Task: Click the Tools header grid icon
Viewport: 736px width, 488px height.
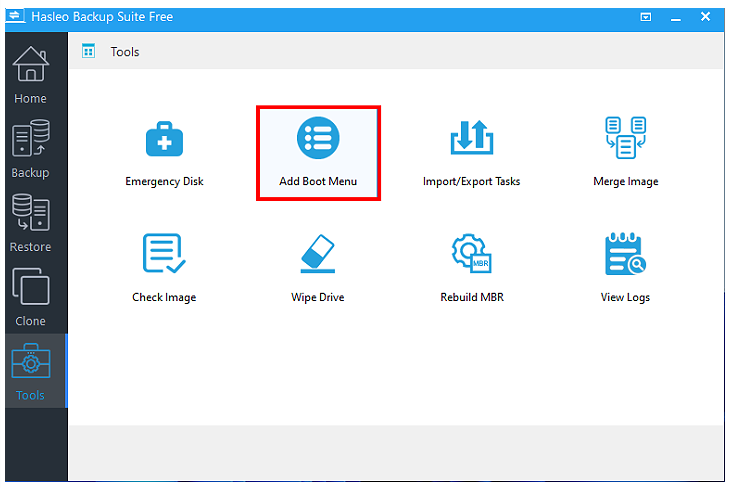Action: 88,51
